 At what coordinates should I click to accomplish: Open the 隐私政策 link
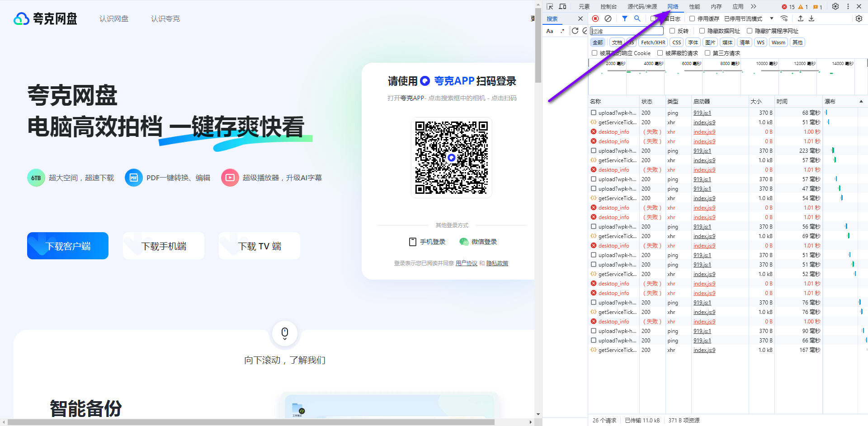497,263
